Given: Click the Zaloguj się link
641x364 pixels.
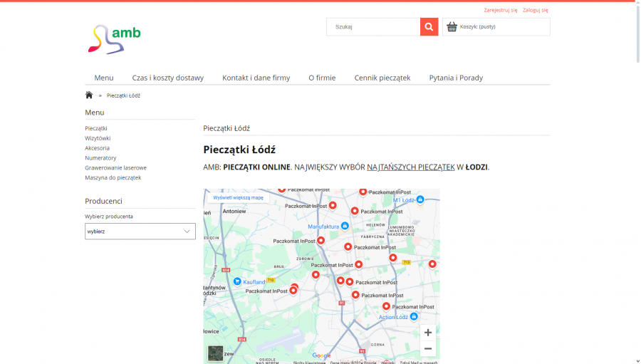Looking at the screenshot, I should (535, 10).
